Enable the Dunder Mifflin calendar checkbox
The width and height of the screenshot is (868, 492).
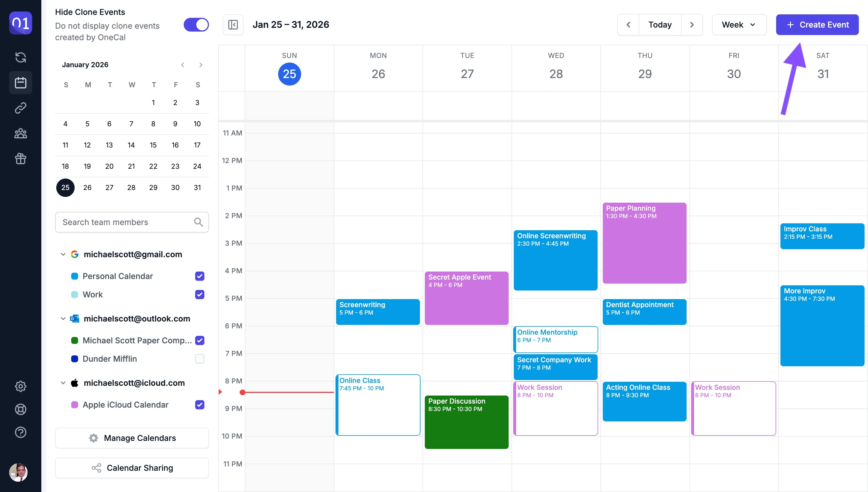coord(200,359)
